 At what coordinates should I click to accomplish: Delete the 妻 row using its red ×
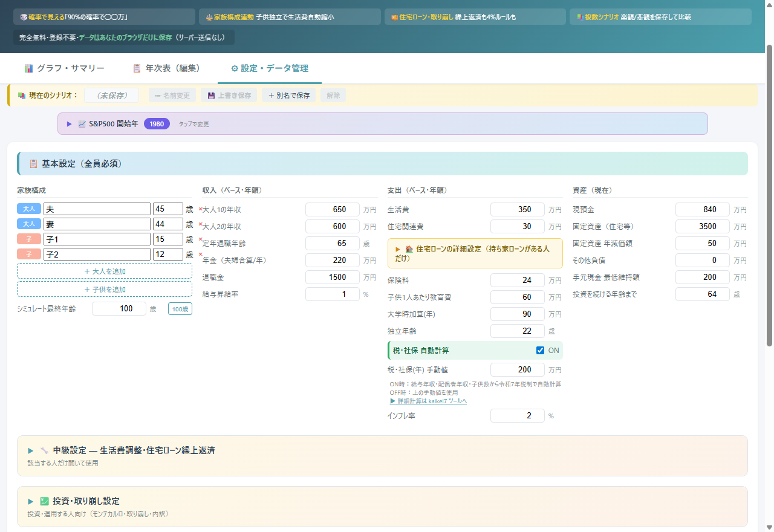click(x=200, y=224)
